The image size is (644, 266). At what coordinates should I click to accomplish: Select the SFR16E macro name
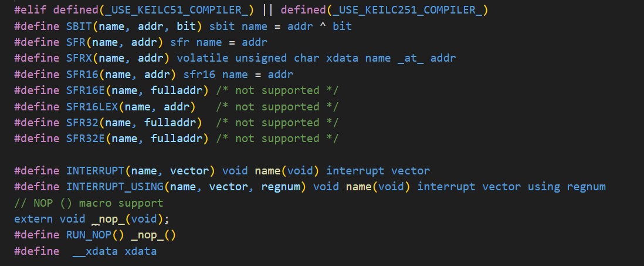[x=86, y=90]
